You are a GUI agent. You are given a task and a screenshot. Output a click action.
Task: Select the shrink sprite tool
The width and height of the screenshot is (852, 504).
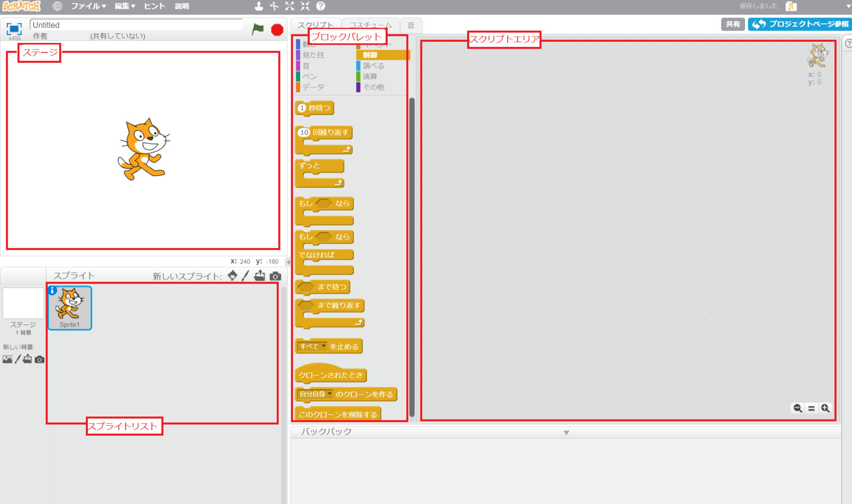tap(305, 6)
